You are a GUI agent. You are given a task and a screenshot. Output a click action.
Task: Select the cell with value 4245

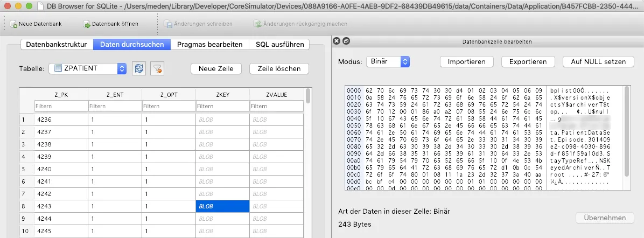61,230
